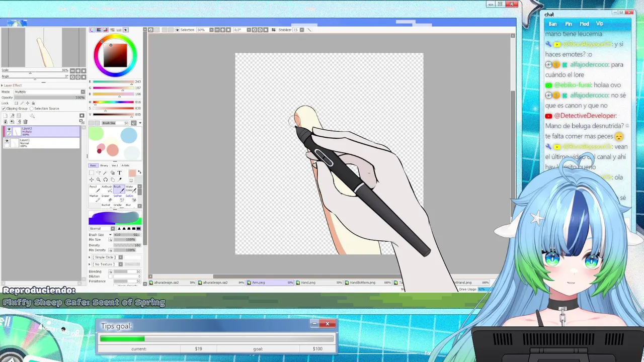Image resolution: width=644 pixels, height=362 pixels.
Task: Switch to the Basic tool tab
Action: tap(93, 165)
